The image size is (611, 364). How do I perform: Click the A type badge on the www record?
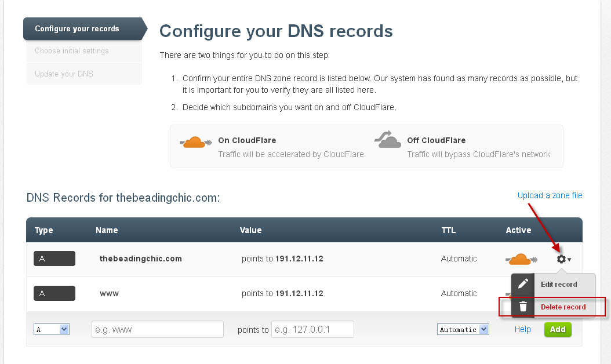54,293
